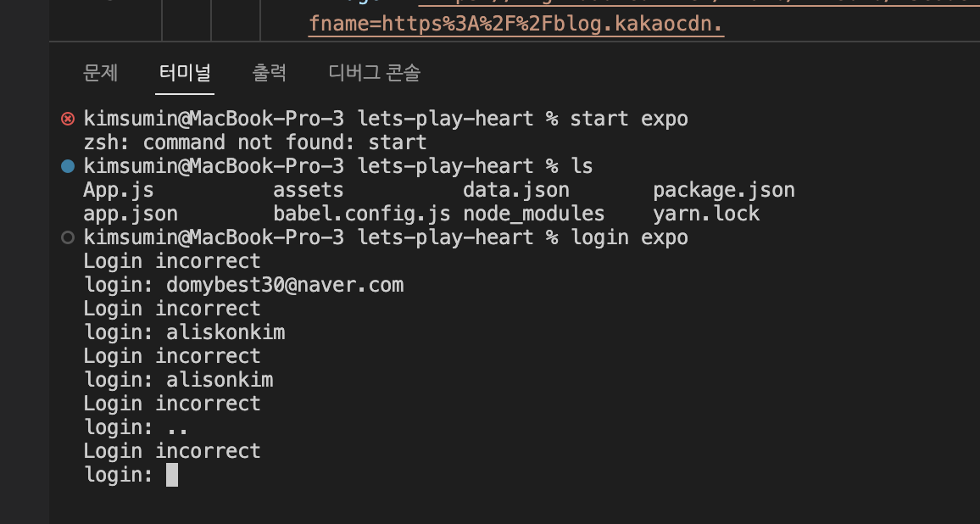This screenshot has height=524, width=980.
Task: Click App.js in the ls output
Action: click(x=118, y=189)
